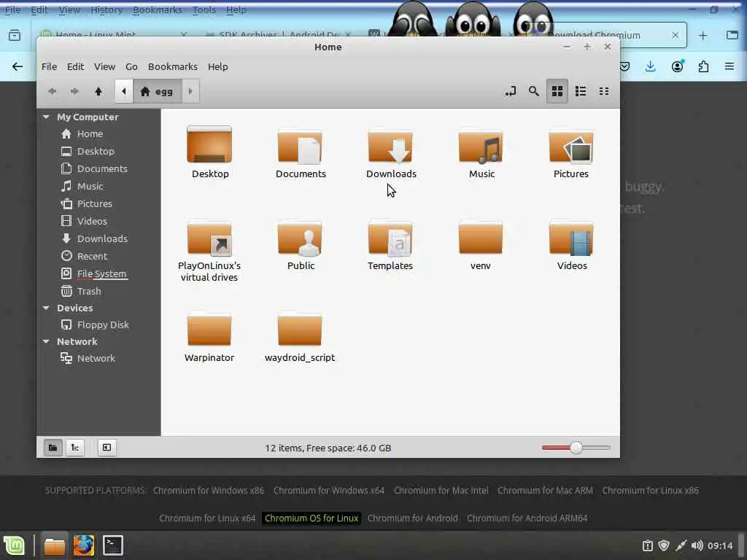This screenshot has height=560, width=747.
Task: Open the Go menu
Action: coord(131,66)
